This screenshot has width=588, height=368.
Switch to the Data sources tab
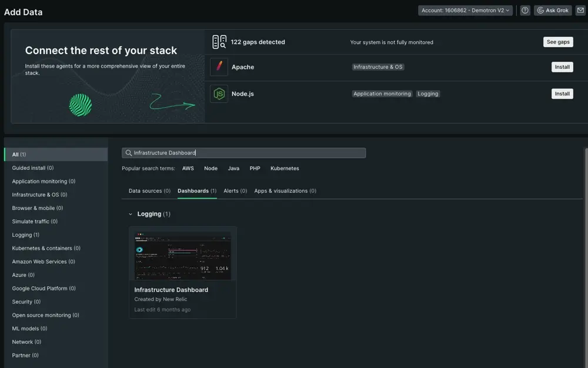(149, 191)
